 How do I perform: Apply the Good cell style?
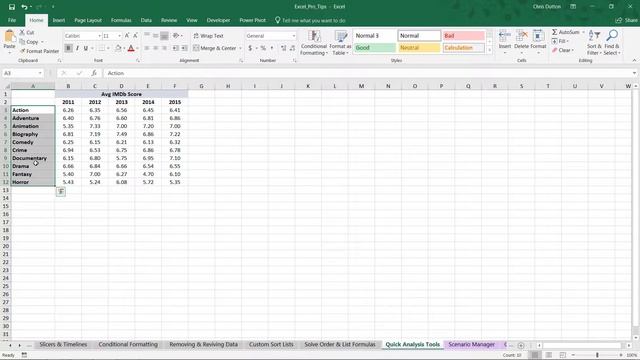point(375,48)
